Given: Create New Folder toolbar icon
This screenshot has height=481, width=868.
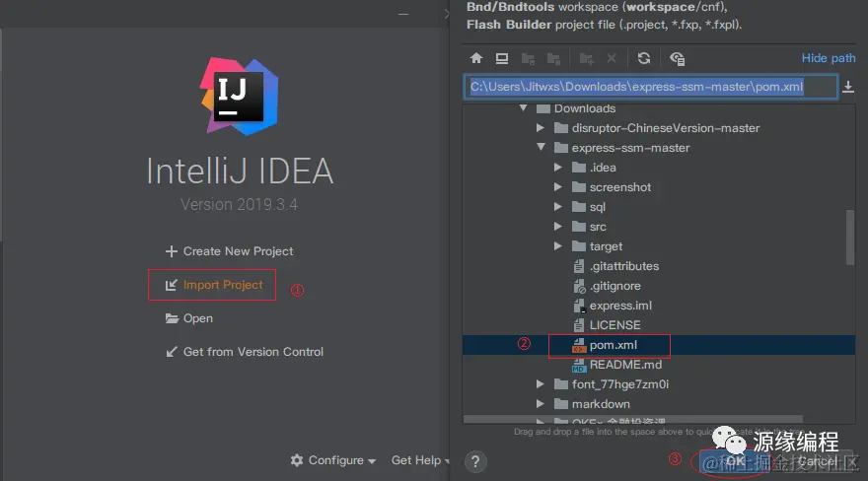Looking at the screenshot, I should pos(586,58).
